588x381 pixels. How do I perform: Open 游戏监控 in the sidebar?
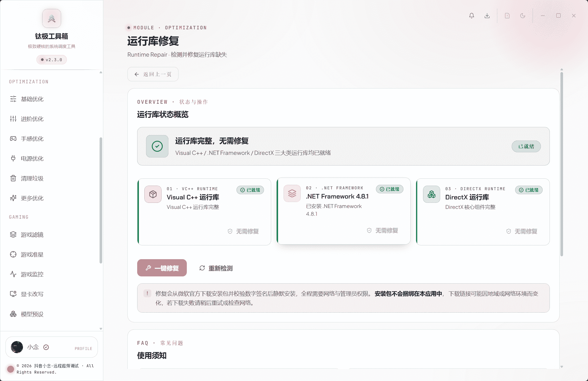52,274
